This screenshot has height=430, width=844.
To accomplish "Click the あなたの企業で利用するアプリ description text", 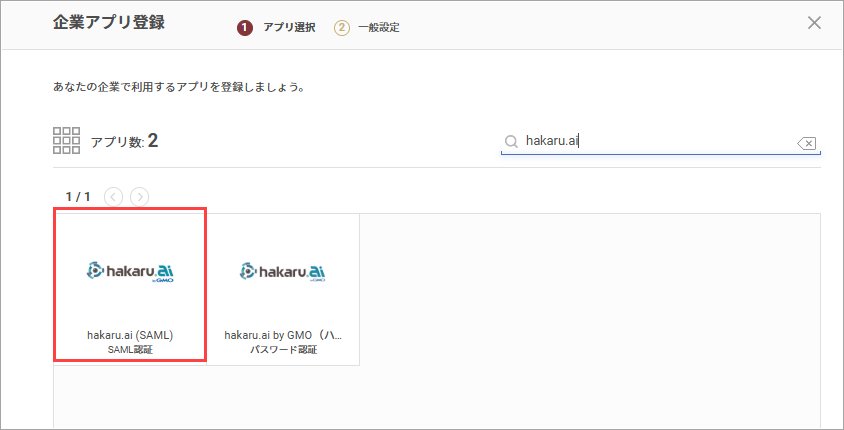I will tap(179, 87).
